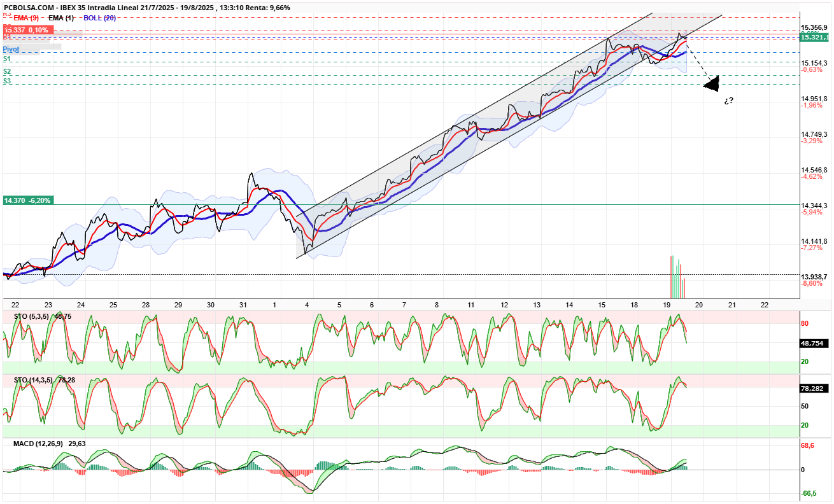Click the '-3,29%' axis percentage

pyautogui.click(x=811, y=141)
